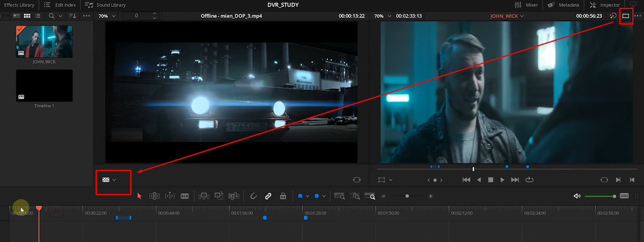
Task: Toggle Linked Selection chain icon
Action: [268, 196]
